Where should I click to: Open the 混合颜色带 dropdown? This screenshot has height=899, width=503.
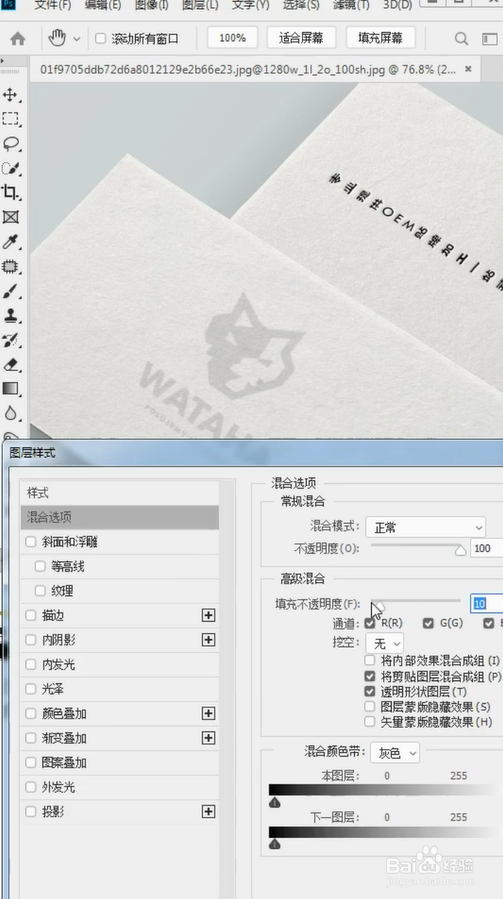click(x=395, y=753)
